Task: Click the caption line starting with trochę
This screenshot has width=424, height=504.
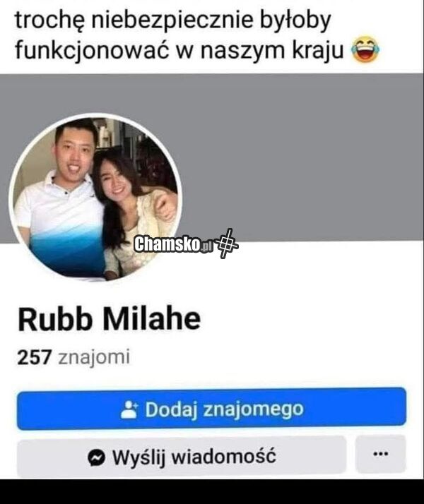Action: coord(172,20)
